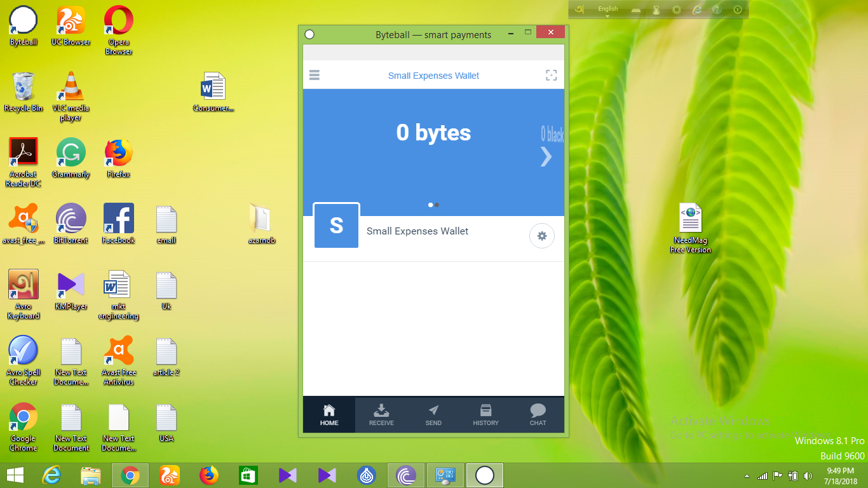
Task: Show hidden system tray icons
Action: pyautogui.click(x=748, y=475)
